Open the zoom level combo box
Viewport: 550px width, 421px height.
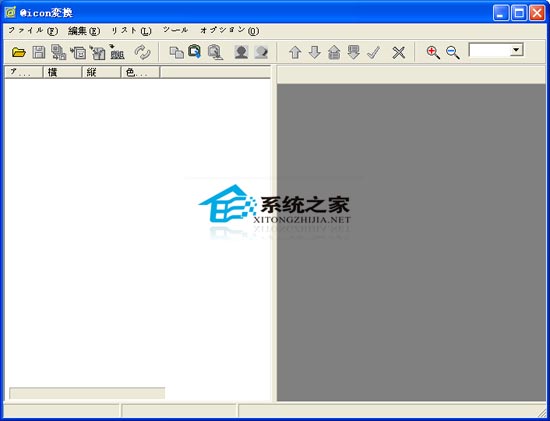pos(496,50)
